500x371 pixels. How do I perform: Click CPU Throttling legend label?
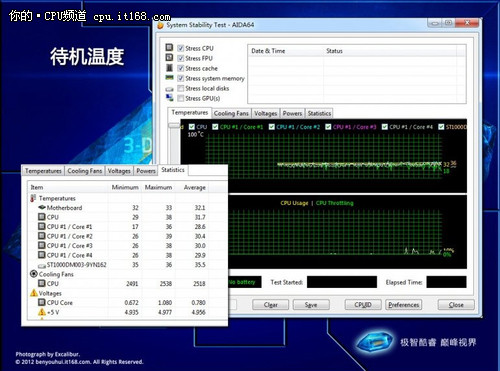334,203
